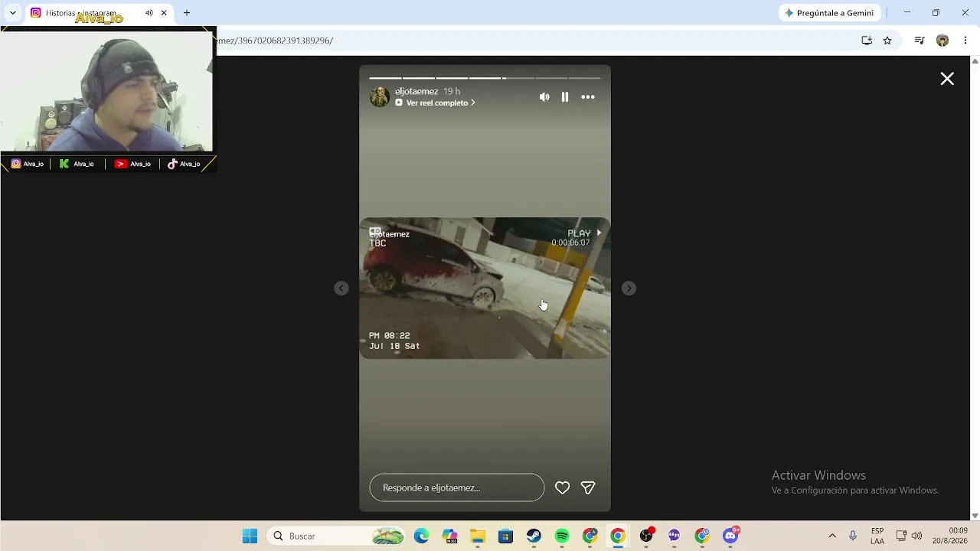Image resolution: width=980 pixels, height=551 pixels.
Task: Click the taskbar "Buscar" search box
Action: [x=336, y=536]
